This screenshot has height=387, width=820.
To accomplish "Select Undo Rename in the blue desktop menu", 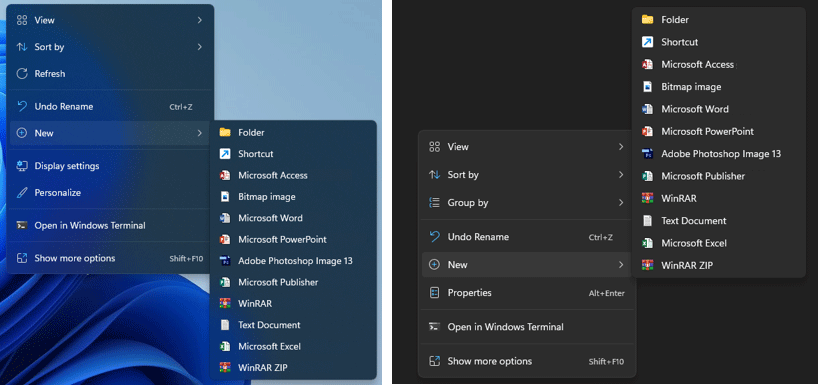I will (110, 107).
